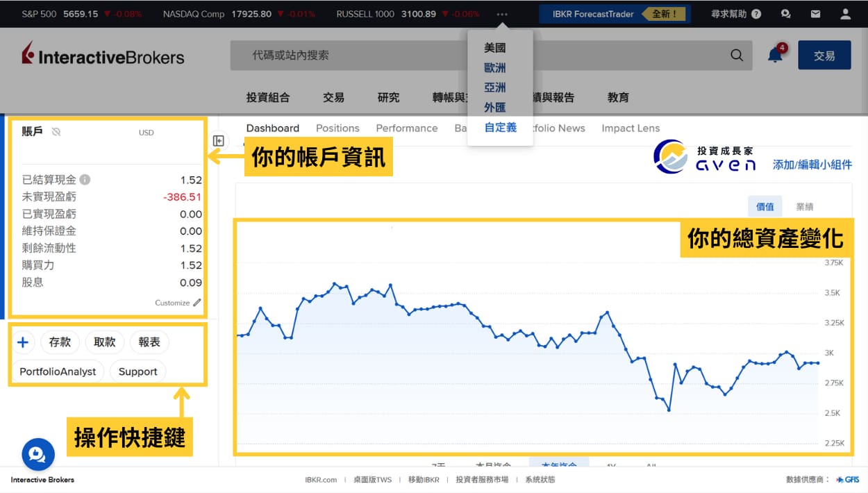
Task: Select the 業績 chart toggle
Action: pyautogui.click(x=805, y=206)
